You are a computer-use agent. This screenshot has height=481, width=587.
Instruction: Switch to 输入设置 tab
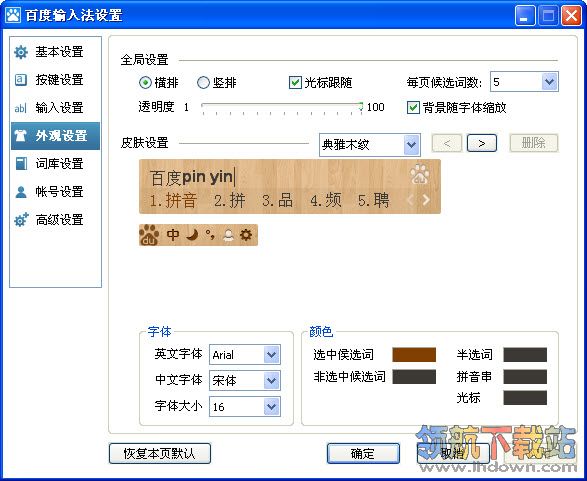(x=55, y=108)
